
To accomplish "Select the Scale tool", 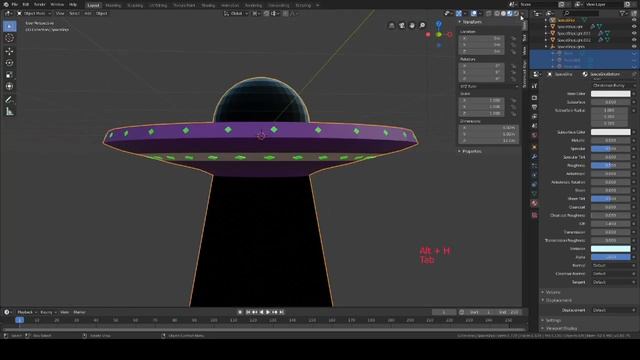I will click(9, 75).
